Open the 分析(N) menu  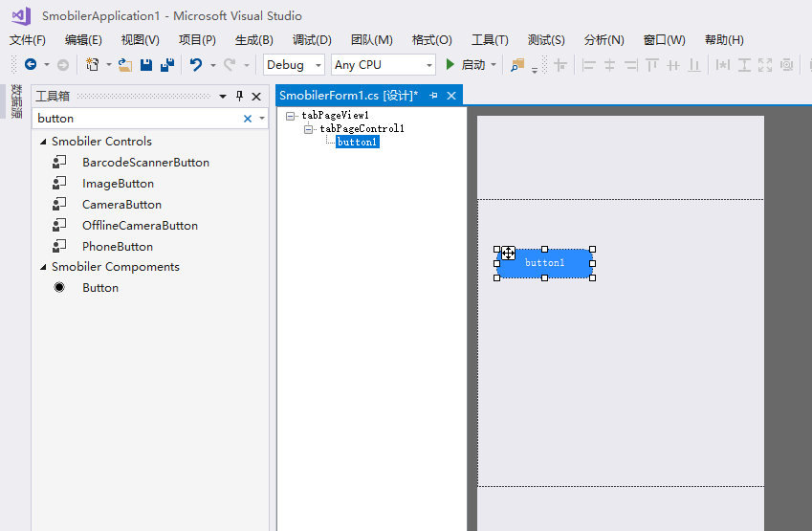tap(604, 40)
